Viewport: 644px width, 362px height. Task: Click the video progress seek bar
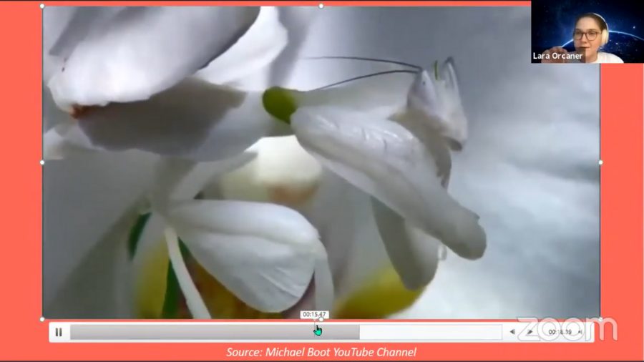pos(286,332)
